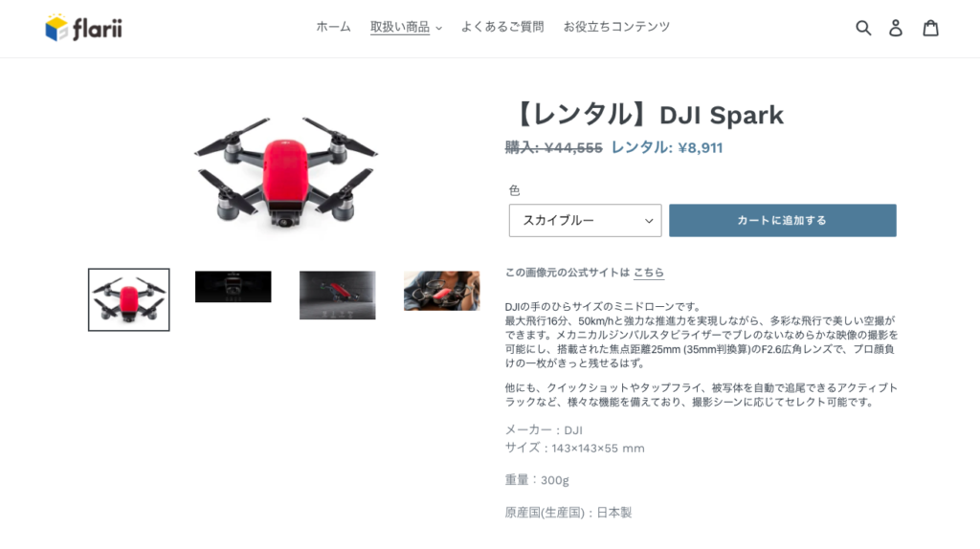Click the flarii cube logo
The image size is (980, 549).
(56, 28)
